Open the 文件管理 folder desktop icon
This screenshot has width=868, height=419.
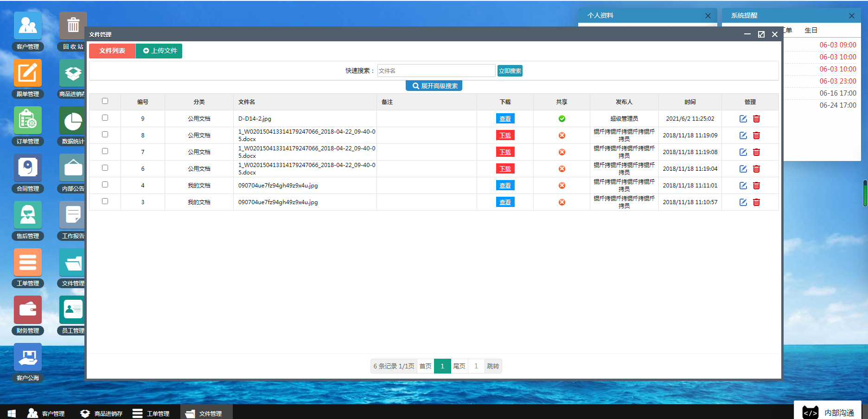pyautogui.click(x=73, y=262)
